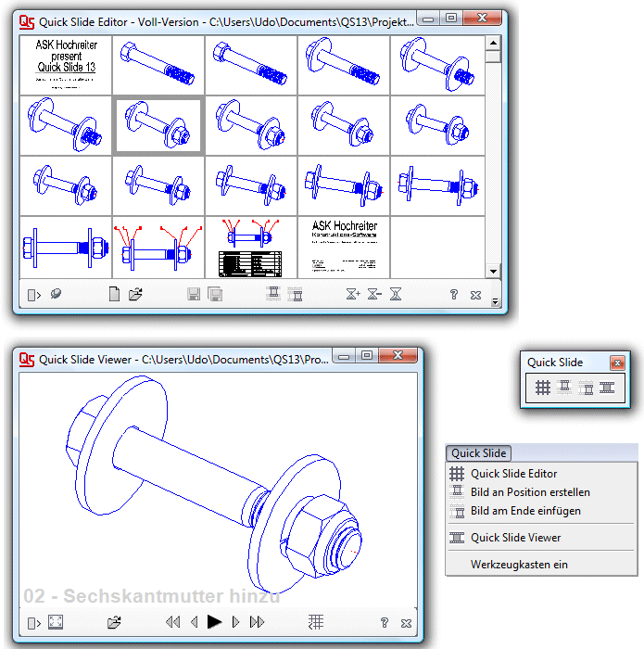This screenshot has height=649, width=644.
Task: Select the thumbnail with red leader lines on the bolt
Action: 158,248
